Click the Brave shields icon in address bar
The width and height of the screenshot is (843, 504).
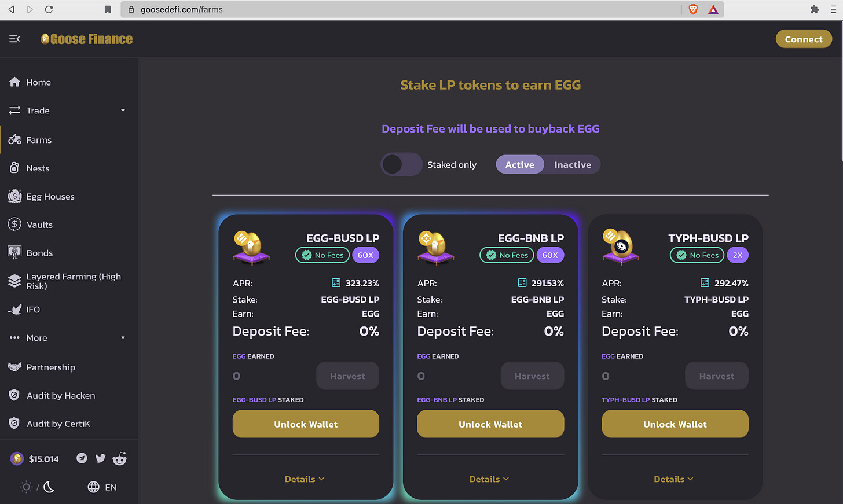click(x=693, y=9)
